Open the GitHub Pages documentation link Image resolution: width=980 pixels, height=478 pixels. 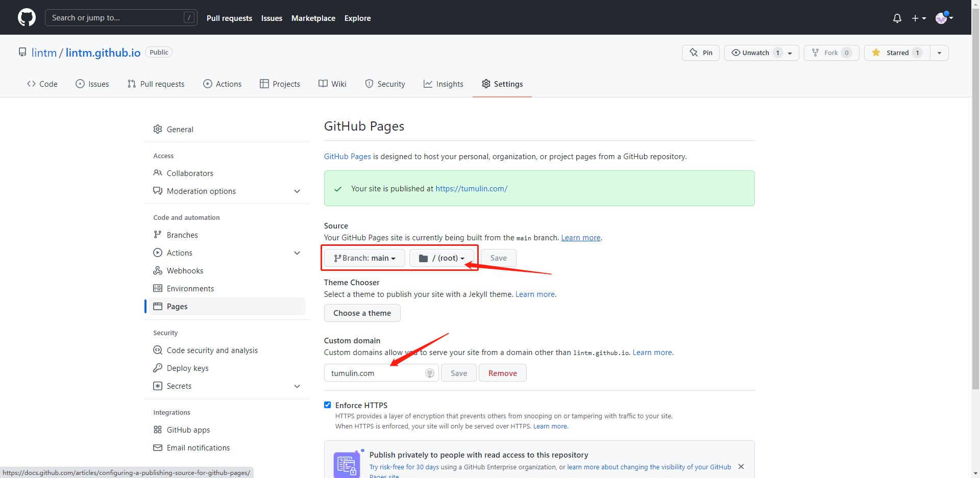(x=347, y=157)
